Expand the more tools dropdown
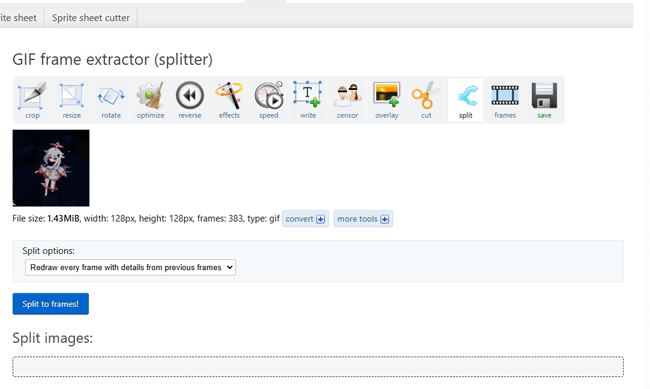The height and width of the screenshot is (389, 650). [x=363, y=219]
